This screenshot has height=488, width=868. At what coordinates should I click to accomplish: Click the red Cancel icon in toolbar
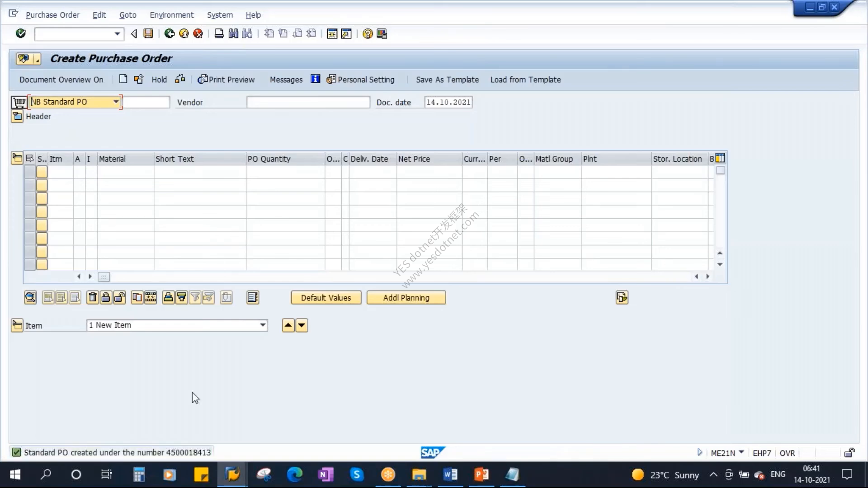(198, 33)
